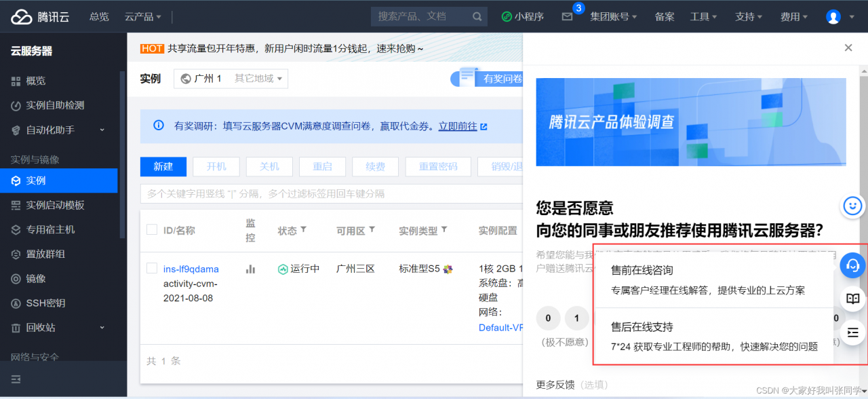Screen dimensions: 868x399
Task: Select the header select-all checkbox
Action: pyautogui.click(x=152, y=229)
